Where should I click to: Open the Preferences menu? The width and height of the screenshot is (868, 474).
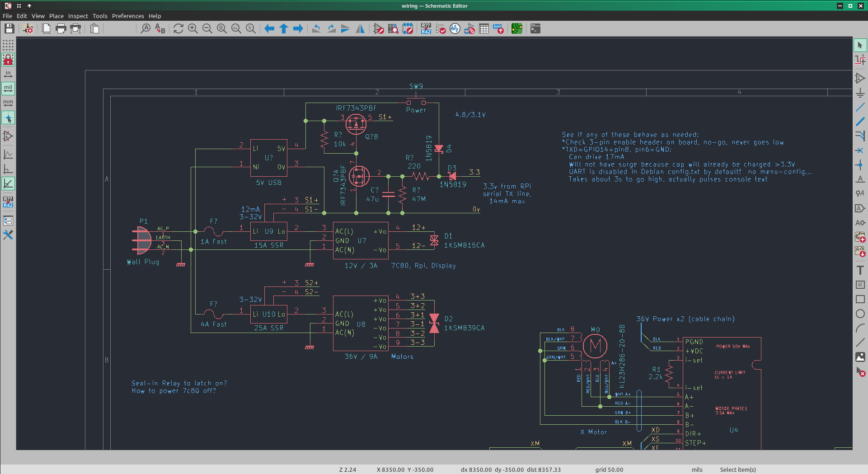pos(128,16)
